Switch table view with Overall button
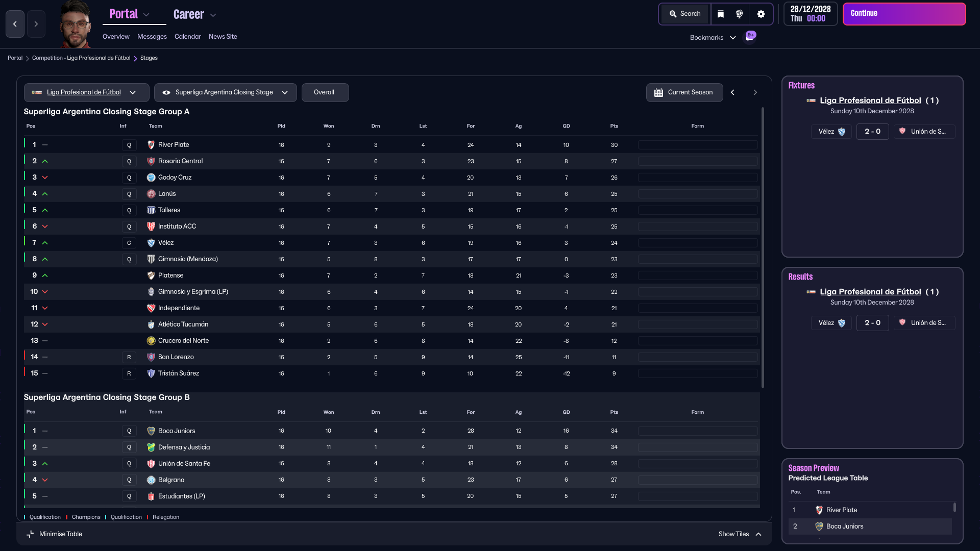980x551 pixels. tap(324, 92)
